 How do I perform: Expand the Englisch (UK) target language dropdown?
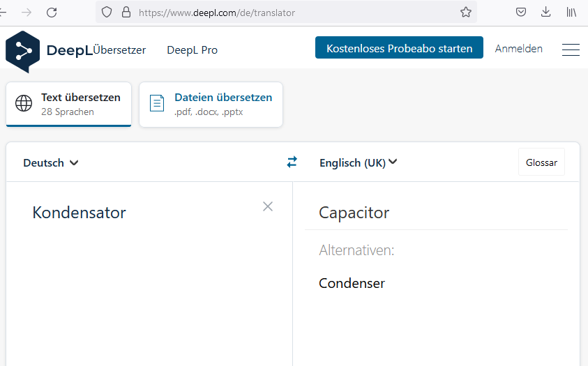pyautogui.click(x=358, y=163)
